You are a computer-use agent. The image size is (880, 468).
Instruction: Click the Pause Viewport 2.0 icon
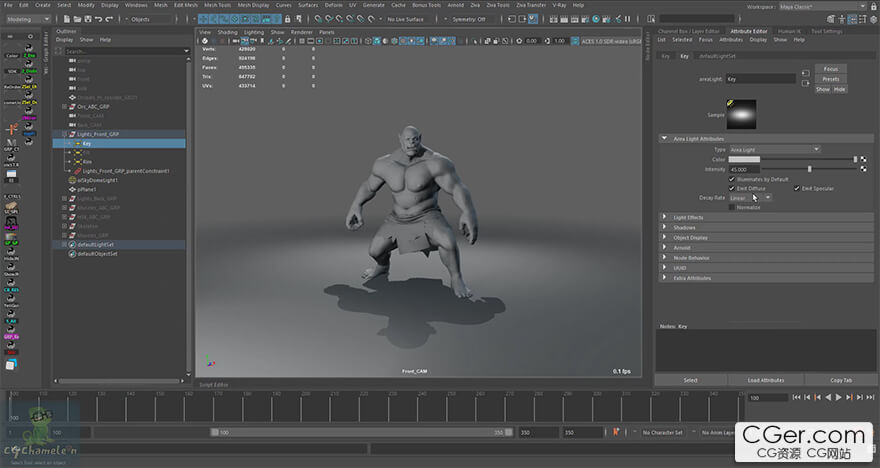(627, 19)
